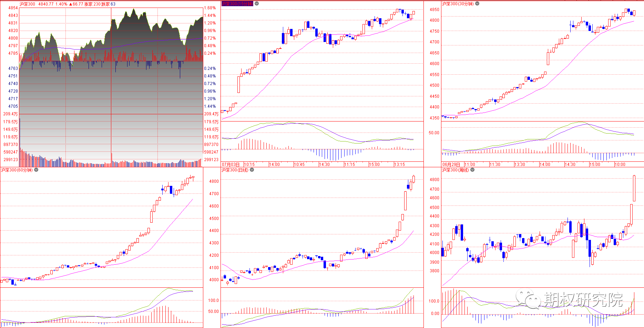Click the 4854 price label on intraday axis
This screenshot has width=644, height=328.
[13, 8]
